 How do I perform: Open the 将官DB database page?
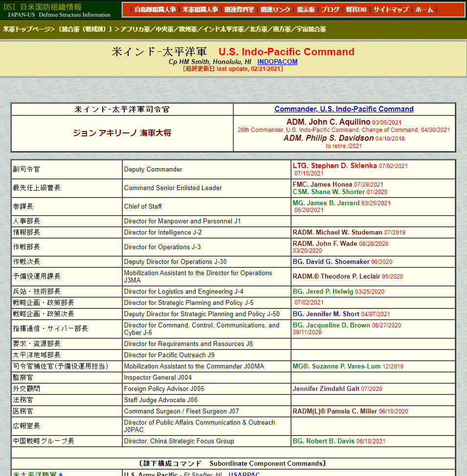pyautogui.click(x=356, y=10)
